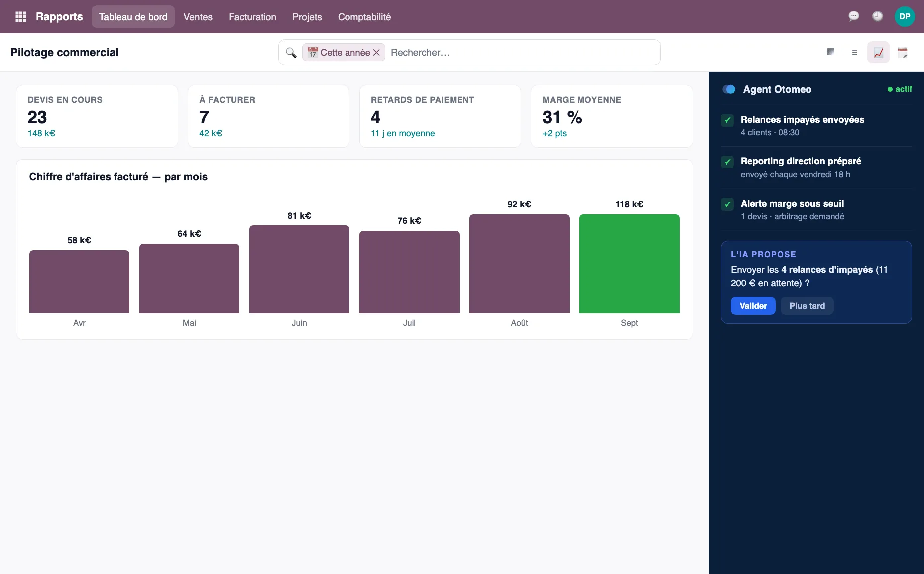924x574 pixels.
Task: Click the Mai bar in the chart
Action: (x=189, y=279)
